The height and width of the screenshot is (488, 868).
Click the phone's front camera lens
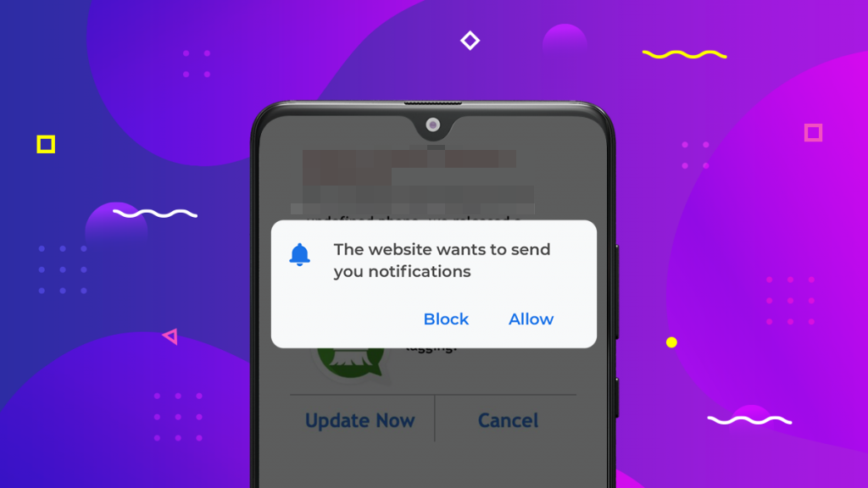click(x=433, y=125)
